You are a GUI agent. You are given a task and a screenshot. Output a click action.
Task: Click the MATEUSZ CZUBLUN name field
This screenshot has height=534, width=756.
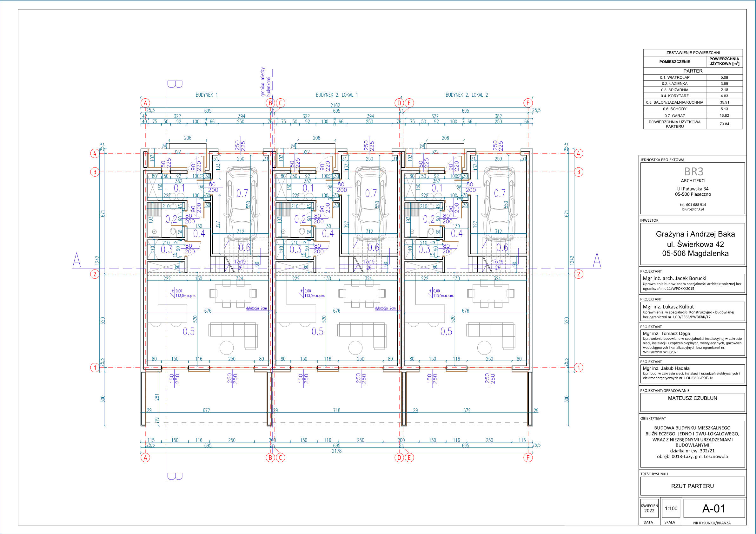coord(692,398)
